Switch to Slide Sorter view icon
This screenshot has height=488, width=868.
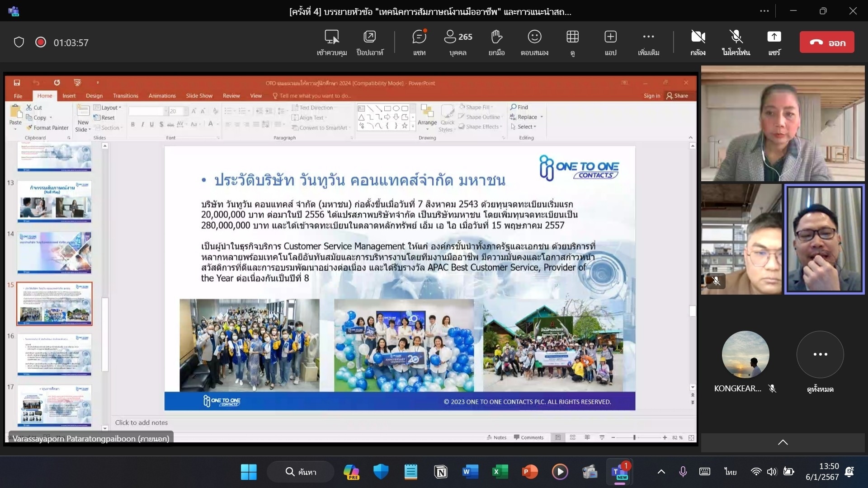(x=572, y=437)
